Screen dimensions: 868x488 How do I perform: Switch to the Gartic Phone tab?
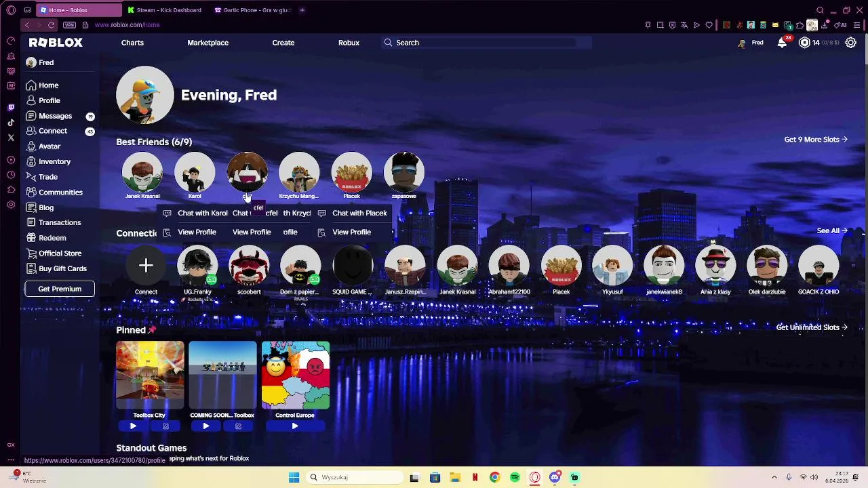(x=251, y=10)
